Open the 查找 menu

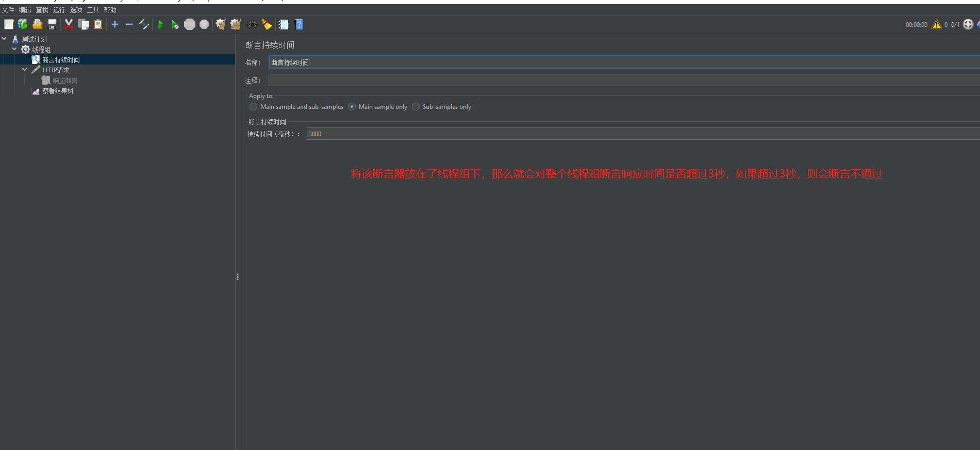tap(42, 10)
